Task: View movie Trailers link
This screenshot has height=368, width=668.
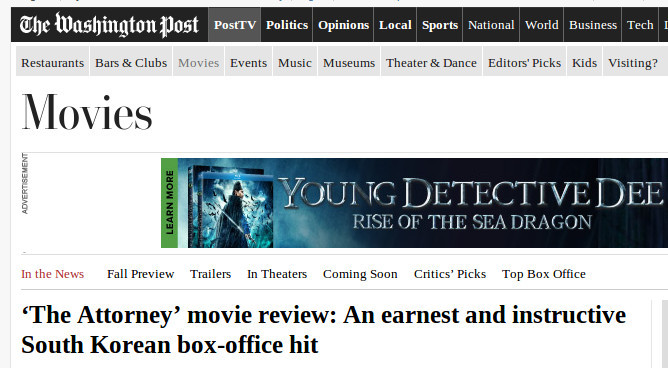Action: pyautogui.click(x=210, y=274)
